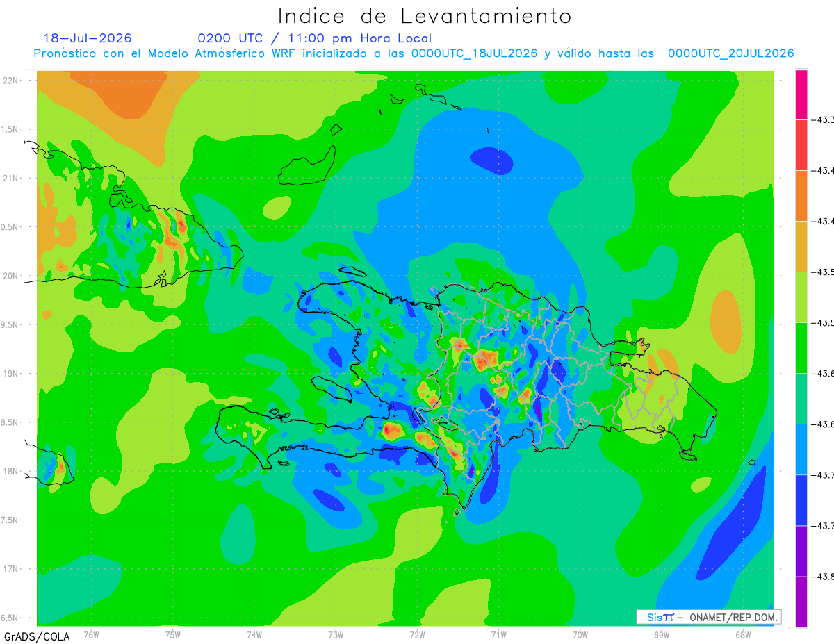The image size is (834, 644).
Task: Click the -43.3 colorbar value
Action: [823, 120]
